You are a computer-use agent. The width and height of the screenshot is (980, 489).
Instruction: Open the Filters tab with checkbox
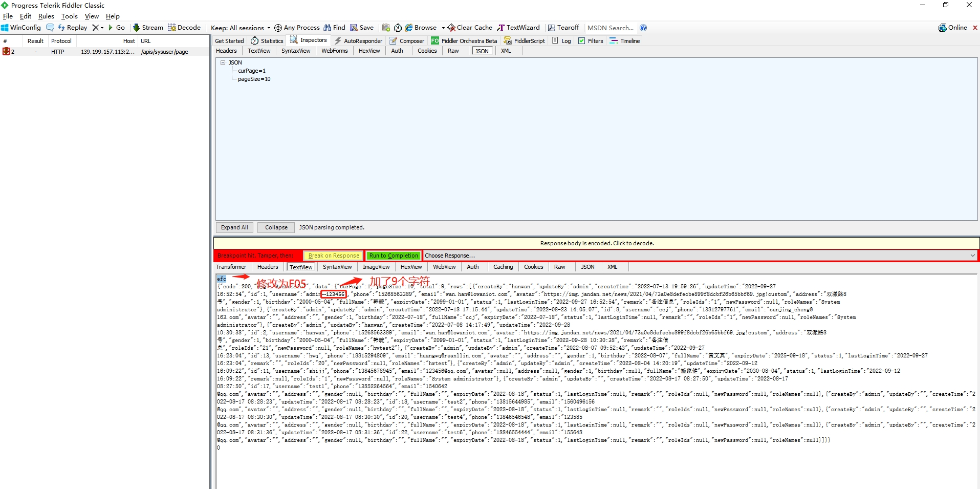591,41
